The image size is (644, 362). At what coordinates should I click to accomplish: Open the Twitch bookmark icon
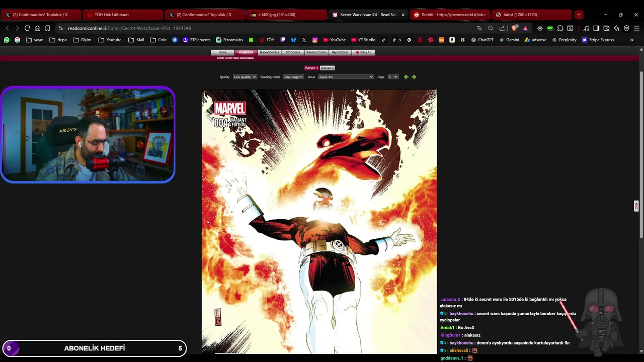coord(283,40)
